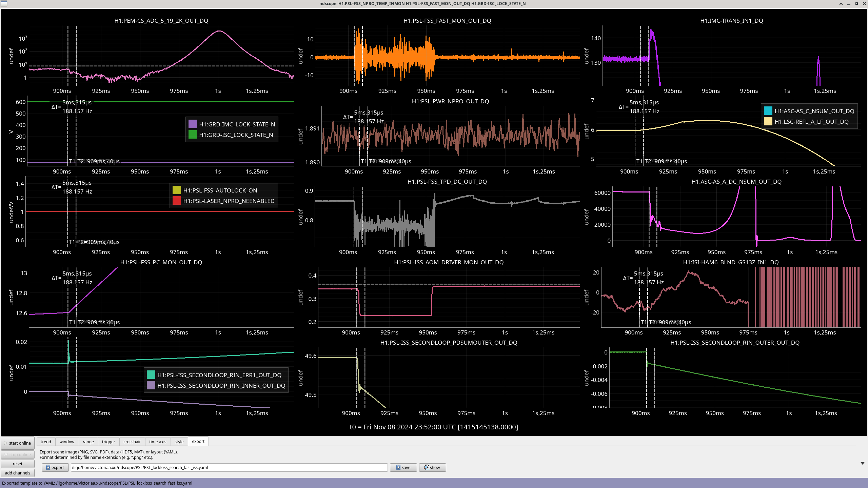Screen dimensions: 868x488
Task: Click the T1 T2=909ms,40µs label in PC_MON plot
Action: [94, 322]
